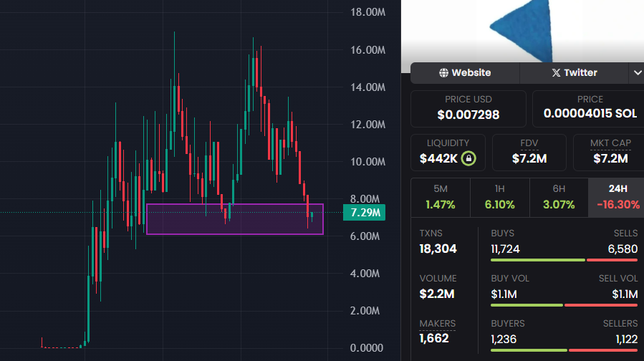Click the 0.00004015 SOL price box

tap(589, 109)
